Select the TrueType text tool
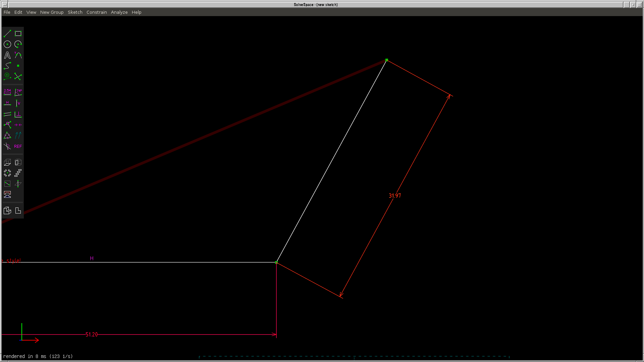Screen dimensions: 644x362 point(7,55)
